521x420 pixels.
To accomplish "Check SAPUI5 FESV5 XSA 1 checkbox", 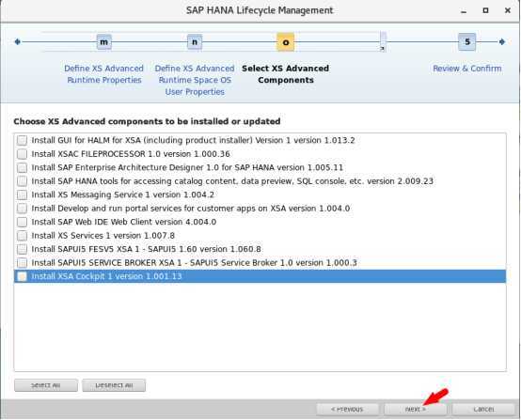I will [22, 249].
